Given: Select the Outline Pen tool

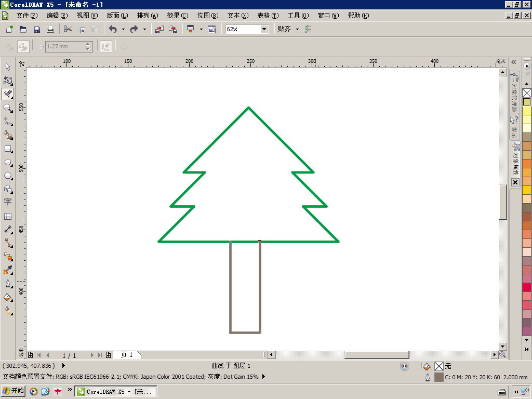Looking at the screenshot, I should pos(8,284).
